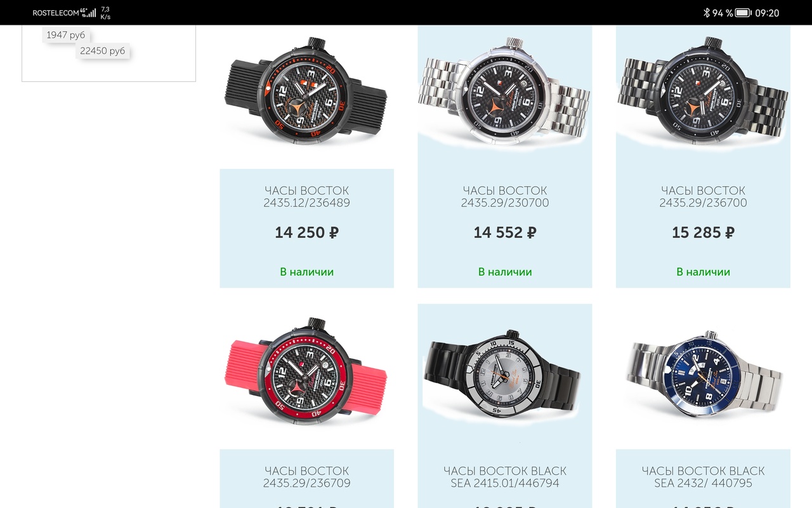Select the 1947 руб minimum price handle

coord(65,35)
